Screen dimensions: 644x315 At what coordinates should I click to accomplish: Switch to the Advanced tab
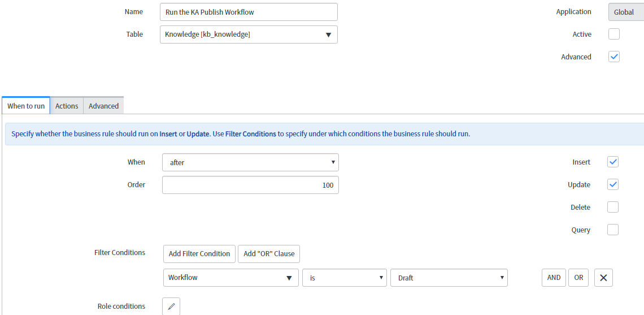tap(103, 106)
